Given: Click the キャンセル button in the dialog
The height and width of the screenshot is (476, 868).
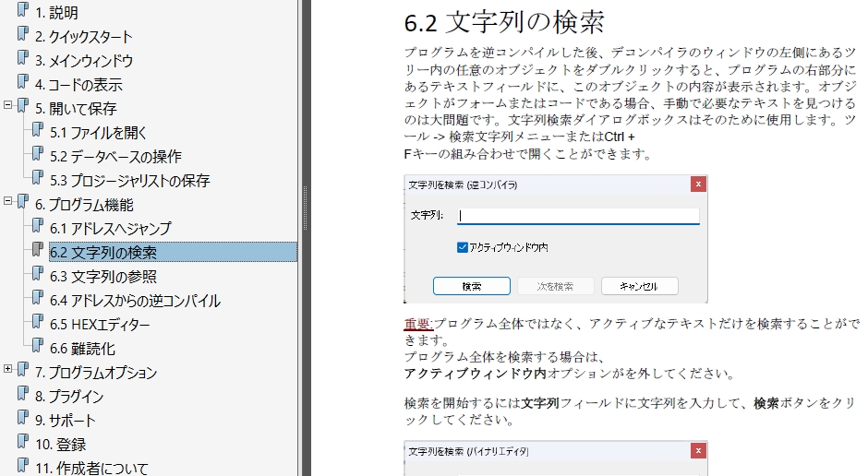Looking at the screenshot, I should coord(639,286).
